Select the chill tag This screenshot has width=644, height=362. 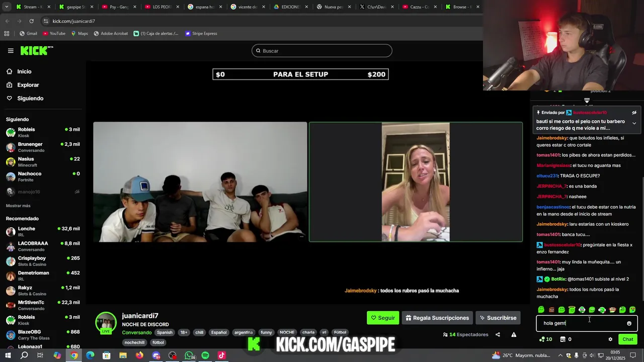tap(199, 332)
